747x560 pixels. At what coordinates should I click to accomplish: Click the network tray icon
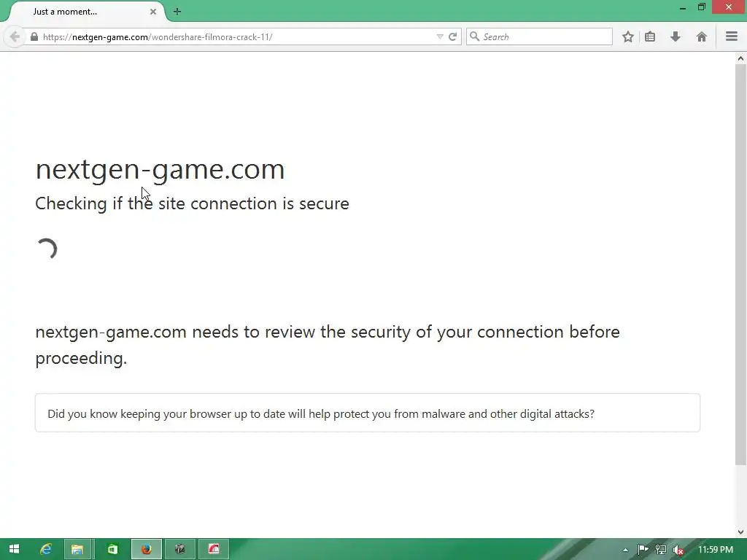660,550
